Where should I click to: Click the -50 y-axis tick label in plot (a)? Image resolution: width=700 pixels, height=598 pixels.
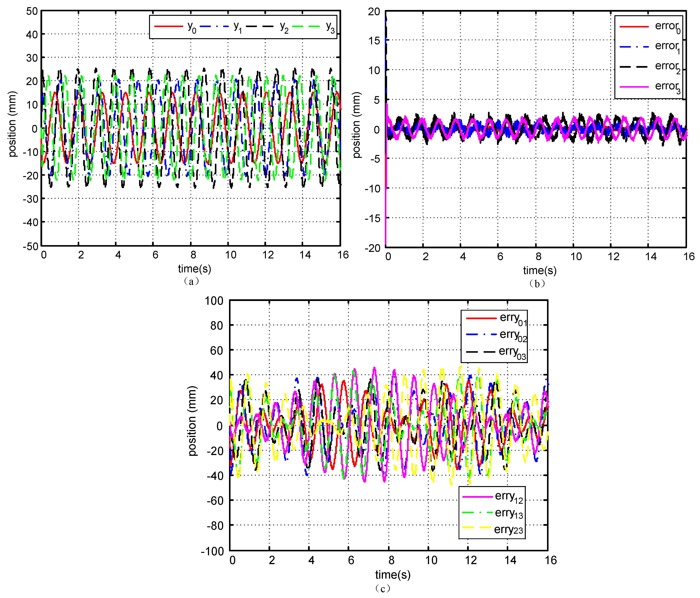click(30, 246)
